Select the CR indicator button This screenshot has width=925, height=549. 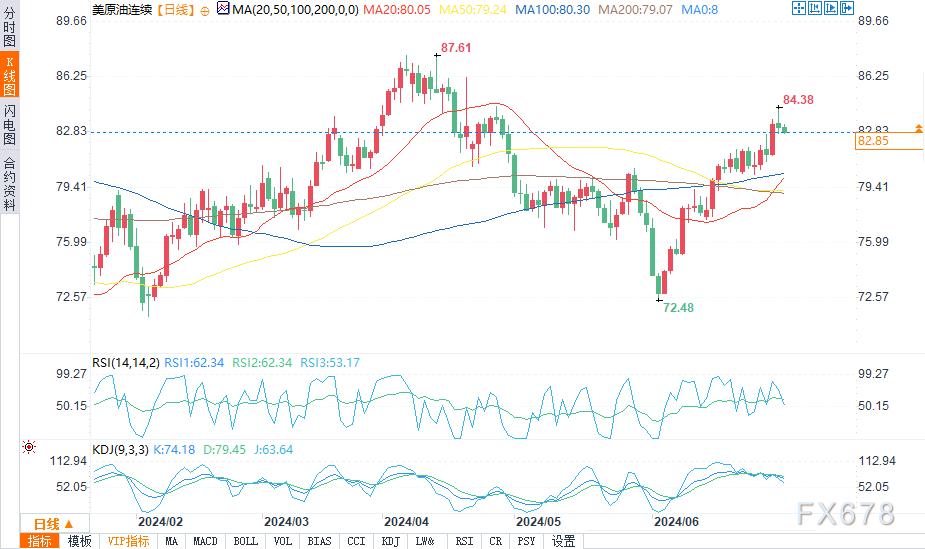tap(495, 541)
